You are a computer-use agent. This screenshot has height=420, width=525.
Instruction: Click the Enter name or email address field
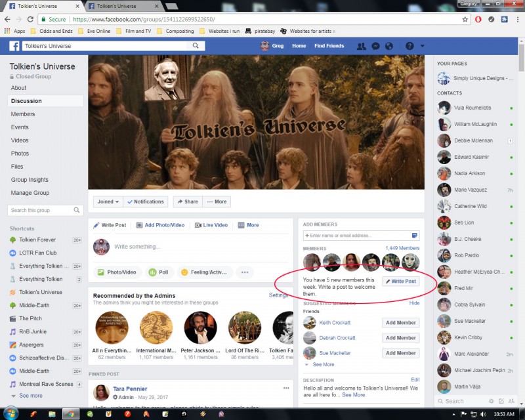(x=358, y=236)
